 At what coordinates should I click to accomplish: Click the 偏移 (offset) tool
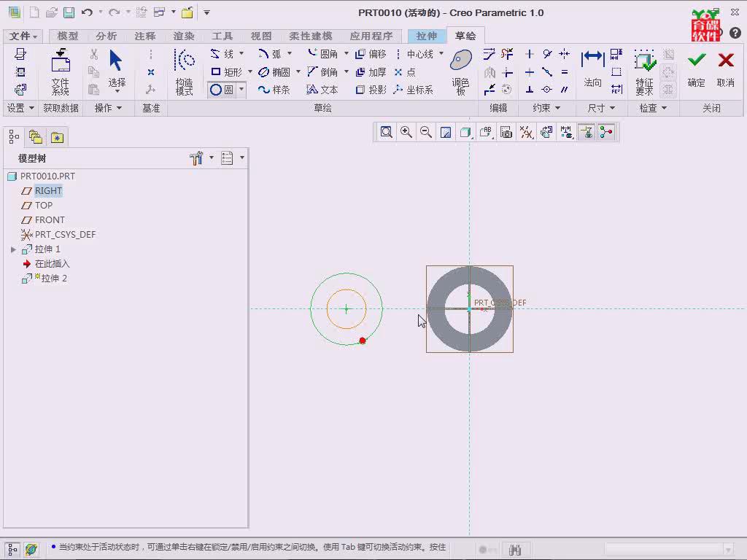point(371,54)
